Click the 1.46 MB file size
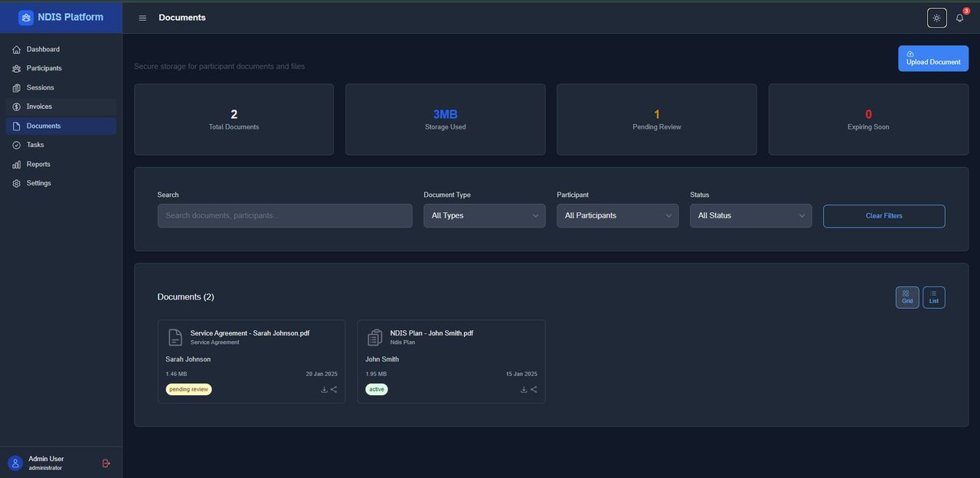The width and height of the screenshot is (980, 478). (x=177, y=374)
